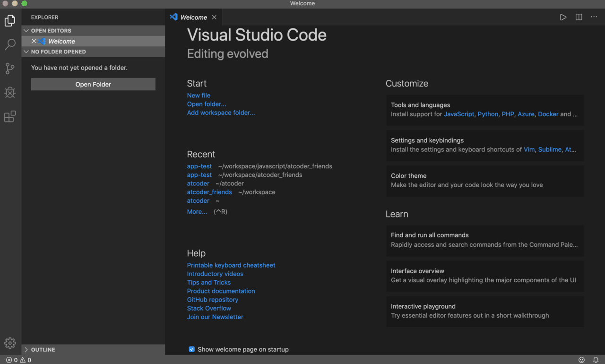Click the feedback smiley in status bar

click(582, 360)
